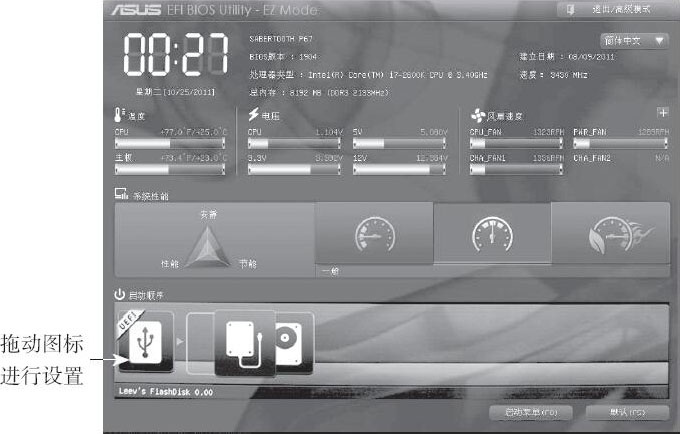Image resolution: width=680 pixels, height=434 pixels.
Task: Open the 启动菜单 (F8) boot menu button
Action: pos(531,412)
